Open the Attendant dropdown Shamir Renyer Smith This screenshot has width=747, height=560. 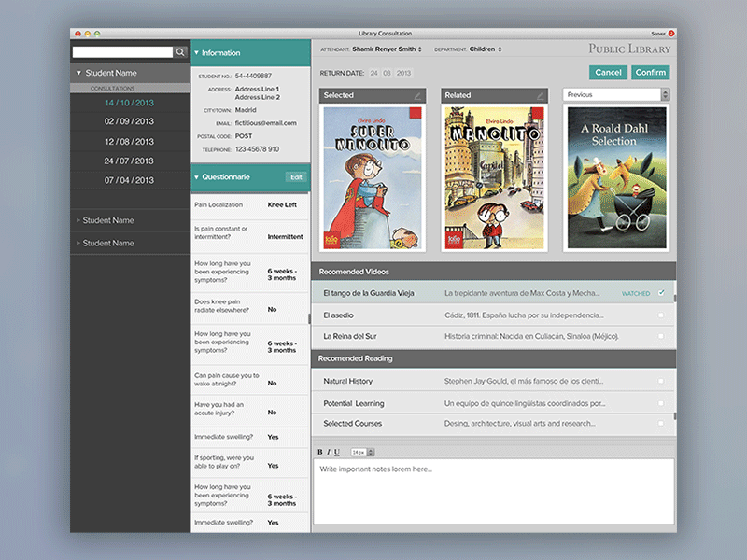pyautogui.click(x=388, y=49)
